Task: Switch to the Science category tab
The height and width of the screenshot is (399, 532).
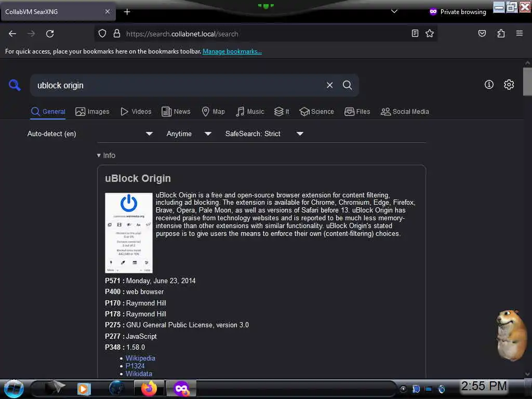Action: click(x=316, y=112)
